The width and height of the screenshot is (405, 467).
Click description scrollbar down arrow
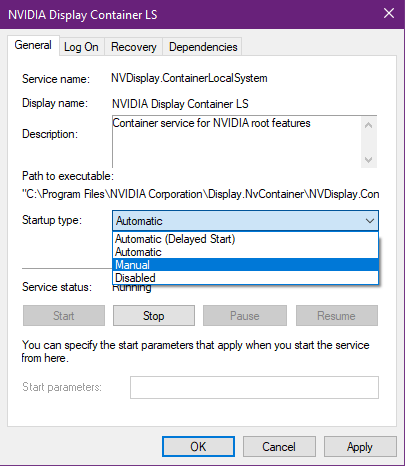click(368, 160)
